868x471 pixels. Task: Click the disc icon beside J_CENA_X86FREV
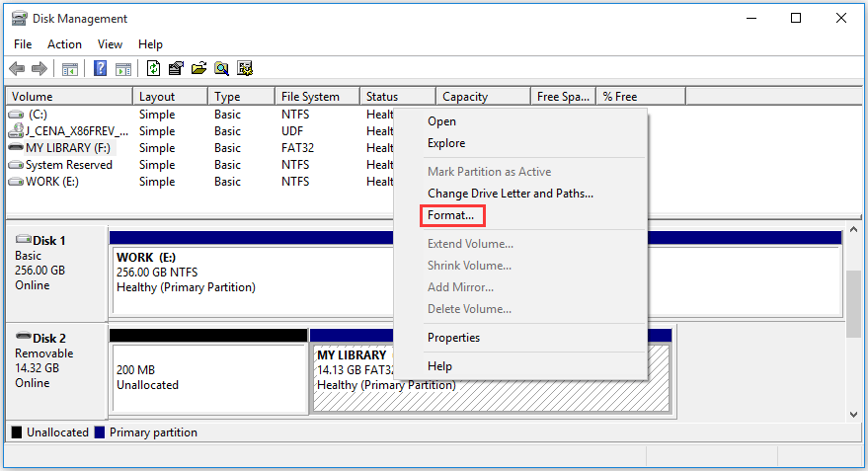tap(17, 130)
